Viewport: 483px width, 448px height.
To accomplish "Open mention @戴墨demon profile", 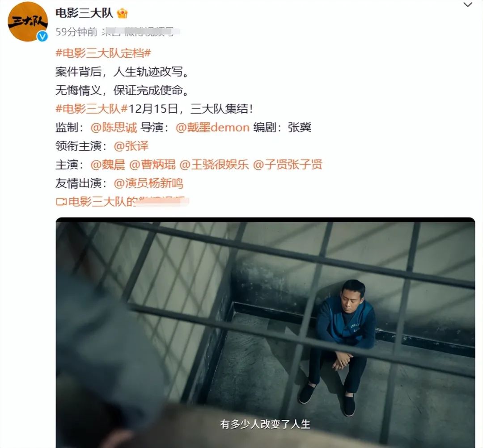I will 212,127.
